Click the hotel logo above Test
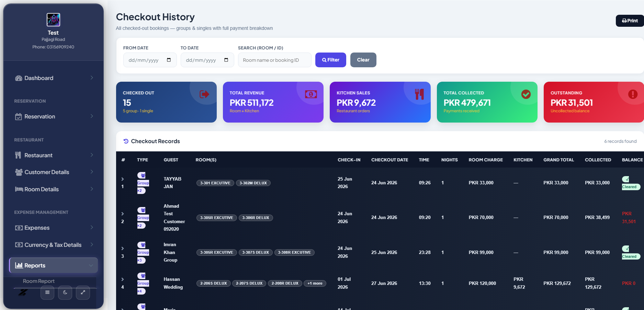Screen dimensions: 644x310 point(53,20)
